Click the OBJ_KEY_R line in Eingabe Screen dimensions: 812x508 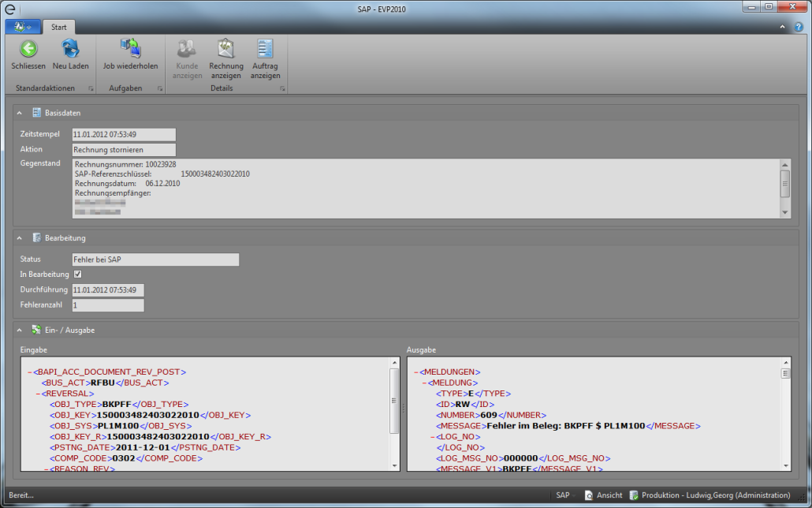pos(161,437)
